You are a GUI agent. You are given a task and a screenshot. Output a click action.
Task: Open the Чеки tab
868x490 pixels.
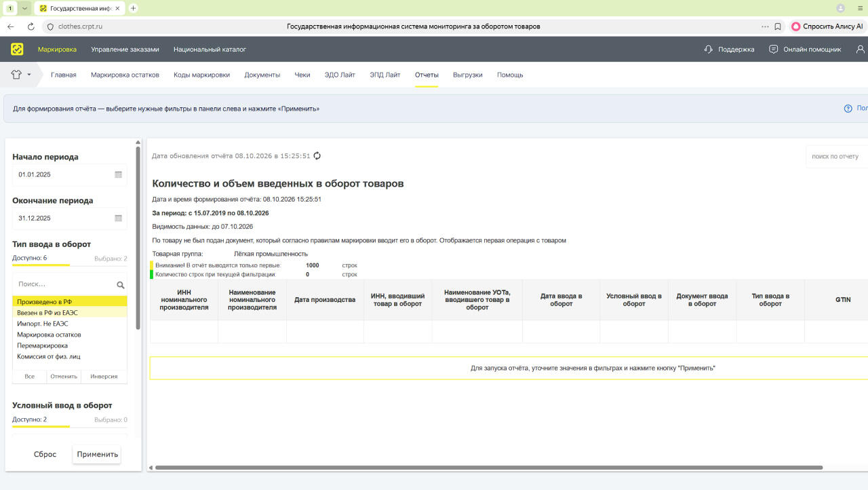click(302, 75)
